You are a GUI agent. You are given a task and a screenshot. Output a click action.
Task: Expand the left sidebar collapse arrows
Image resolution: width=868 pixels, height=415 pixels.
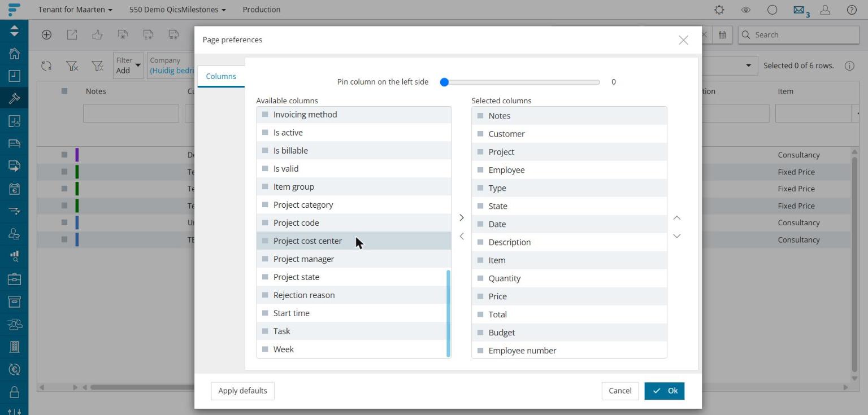point(14,31)
